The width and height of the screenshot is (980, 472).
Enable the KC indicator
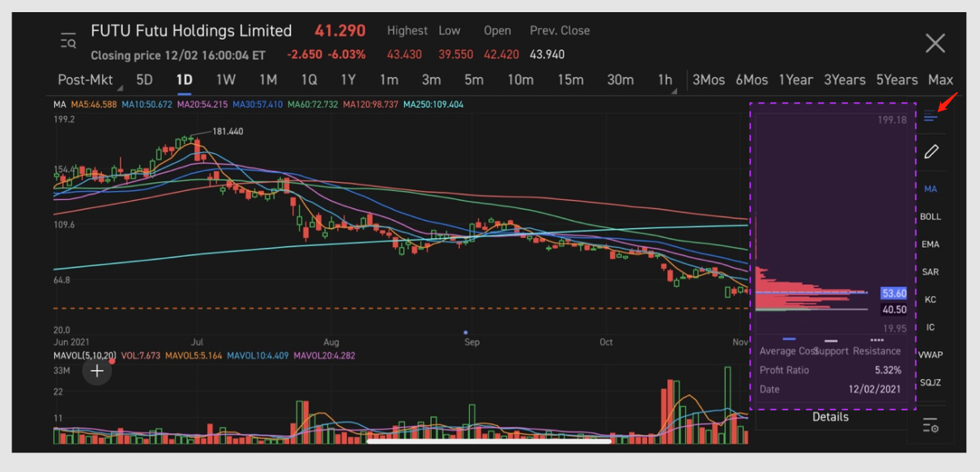(931, 300)
